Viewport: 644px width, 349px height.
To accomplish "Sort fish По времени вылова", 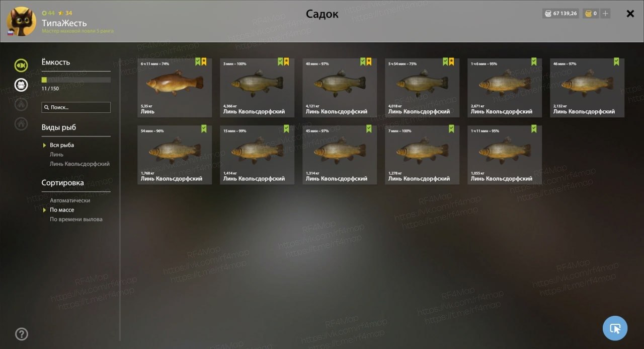I will [x=76, y=220].
